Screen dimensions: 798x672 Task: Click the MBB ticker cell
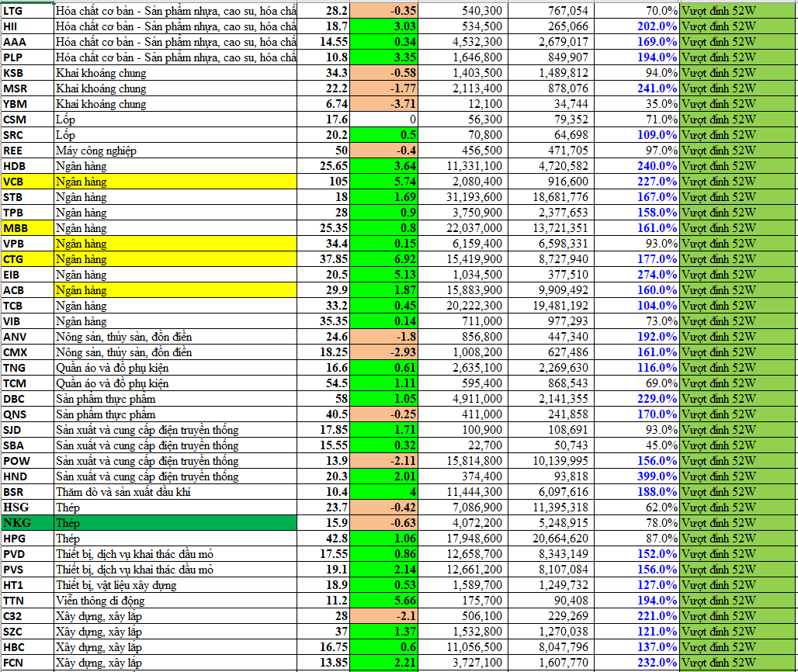[26, 228]
